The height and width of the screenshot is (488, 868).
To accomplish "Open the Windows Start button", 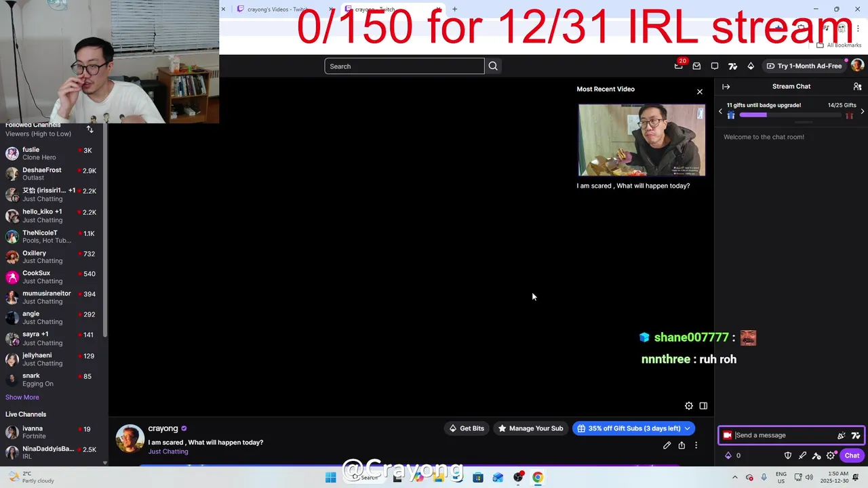I will point(330,477).
